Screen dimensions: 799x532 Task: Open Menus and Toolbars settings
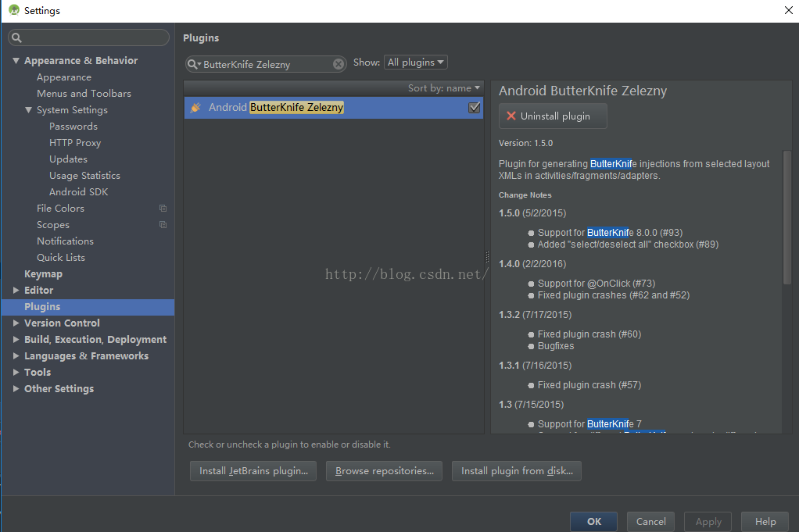84,94
